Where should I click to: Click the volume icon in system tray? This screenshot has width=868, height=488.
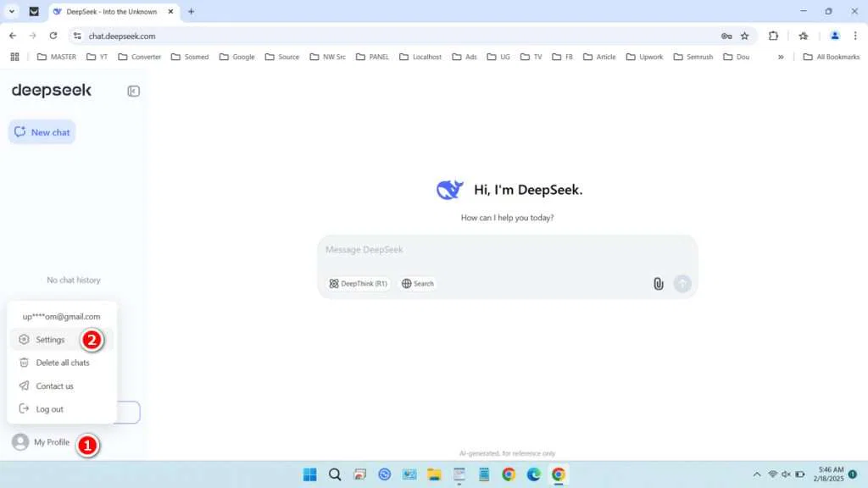coord(785,474)
